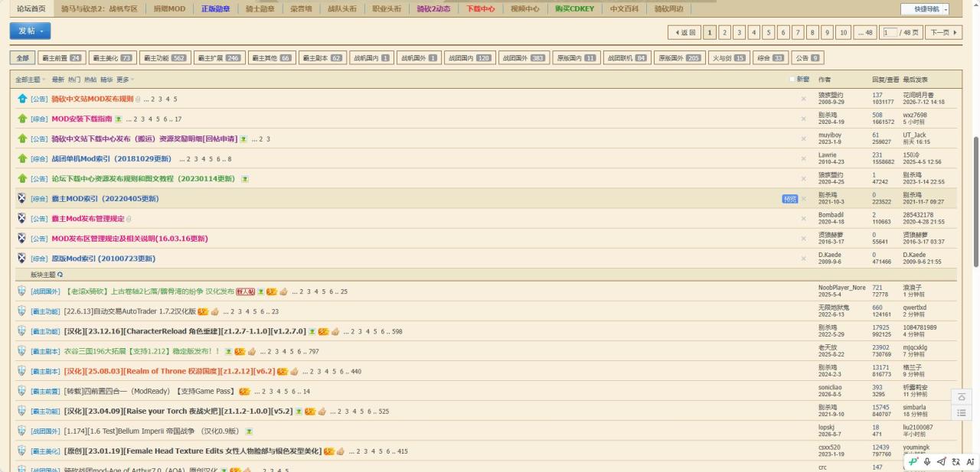This screenshot has width=980, height=472.
Task: Click last poster simbarla
Action: [x=914, y=407]
